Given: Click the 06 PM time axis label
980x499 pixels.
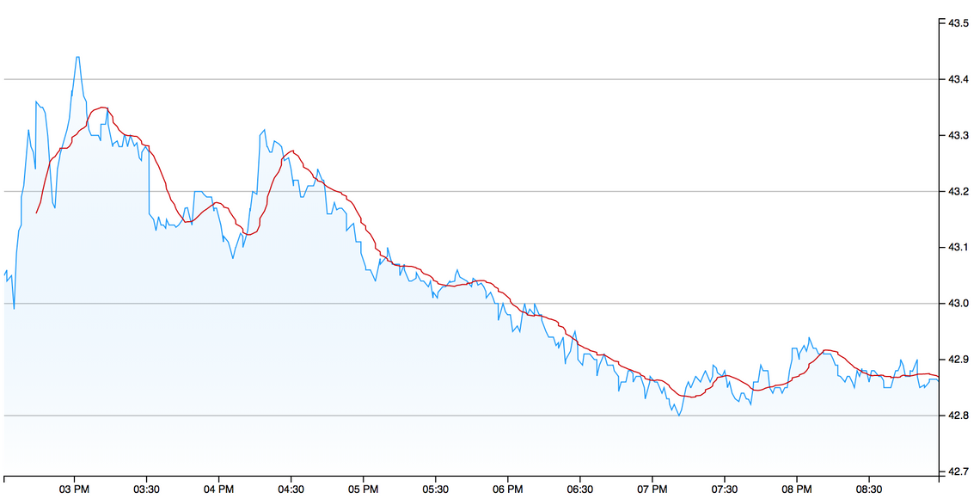Looking at the screenshot, I should 507,490.
